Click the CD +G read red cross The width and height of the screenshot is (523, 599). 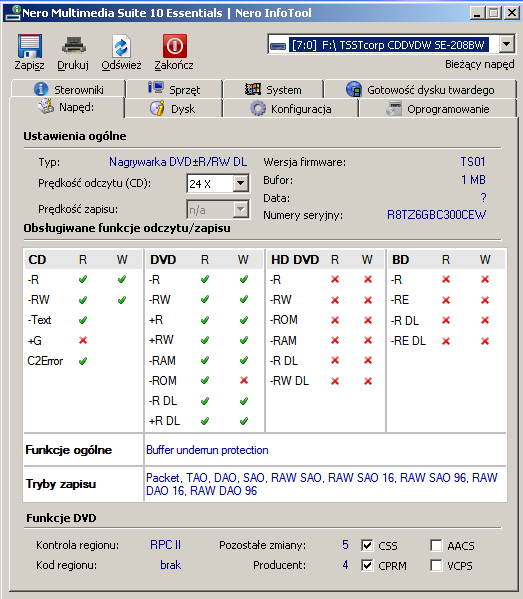[x=83, y=340]
